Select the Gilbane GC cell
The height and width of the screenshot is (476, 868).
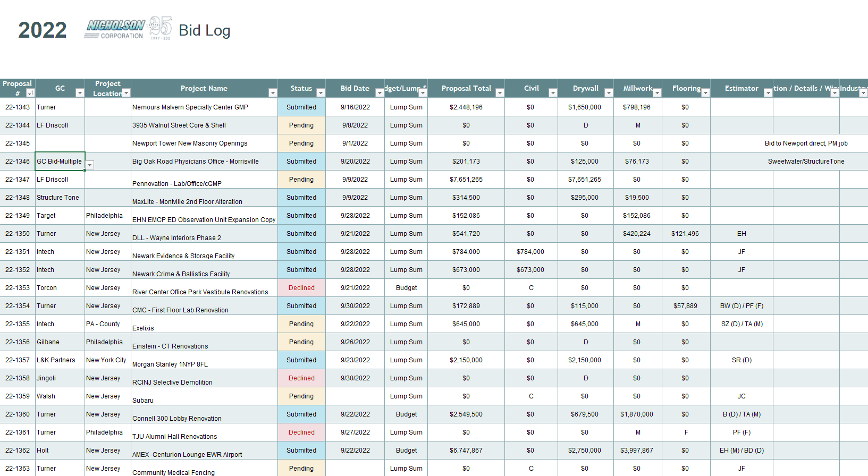pyautogui.click(x=60, y=342)
